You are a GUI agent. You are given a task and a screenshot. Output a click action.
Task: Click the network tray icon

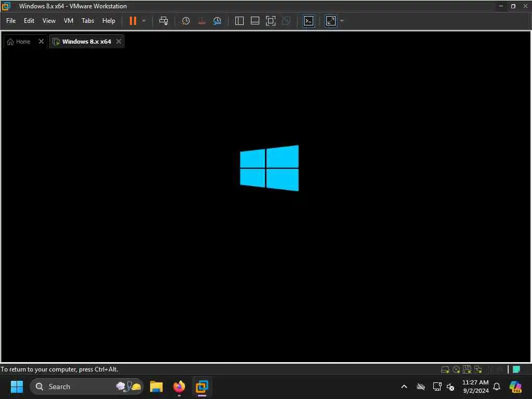click(437, 387)
